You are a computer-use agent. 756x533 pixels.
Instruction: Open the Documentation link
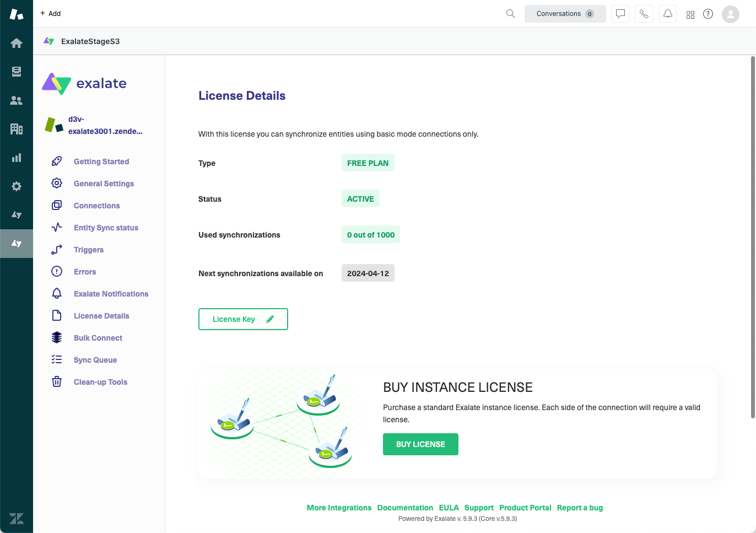(405, 508)
